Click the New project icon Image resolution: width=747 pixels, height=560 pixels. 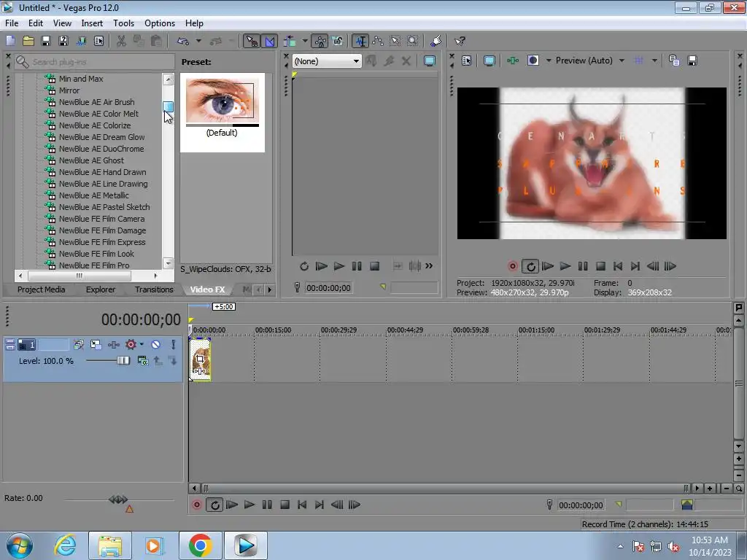tap(10, 42)
